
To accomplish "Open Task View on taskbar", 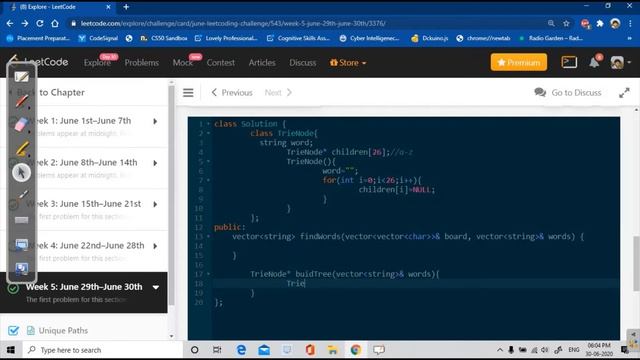I will (x=217, y=350).
